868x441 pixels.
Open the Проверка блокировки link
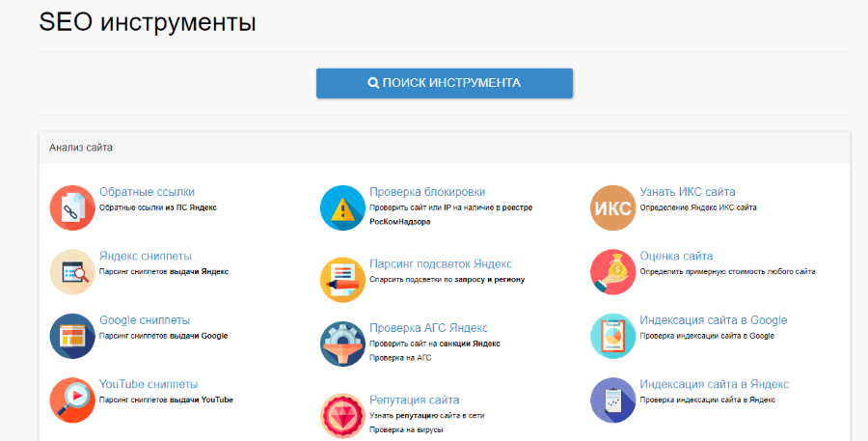pyautogui.click(x=427, y=192)
